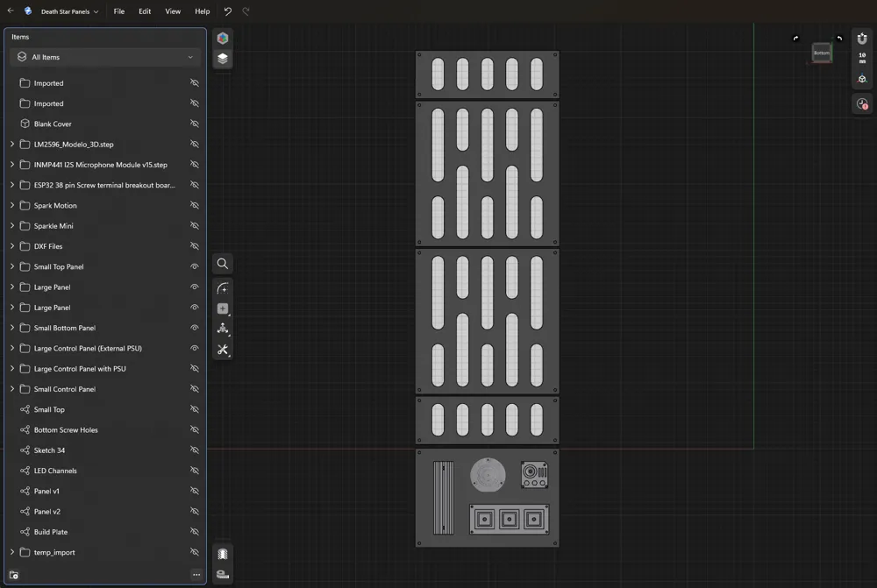
Task: Click the magnifying glass search tool
Action: point(223,264)
